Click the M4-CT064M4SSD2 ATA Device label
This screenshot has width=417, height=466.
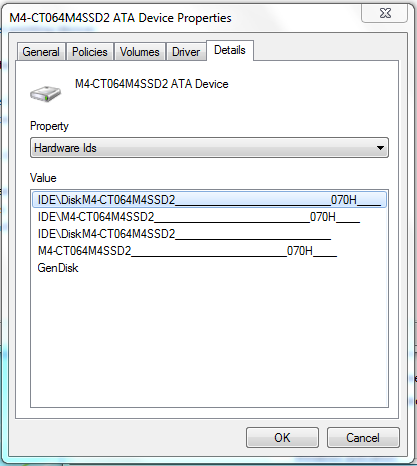(x=152, y=84)
